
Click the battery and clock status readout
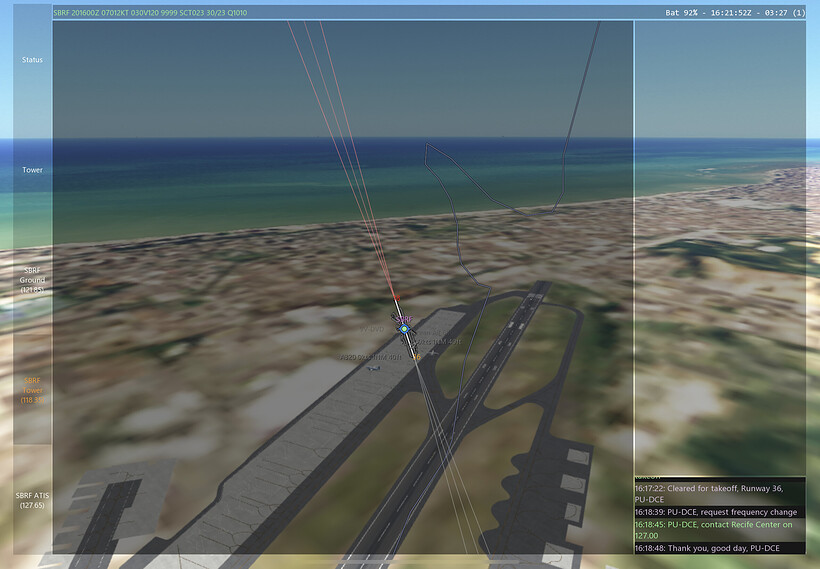pos(735,13)
